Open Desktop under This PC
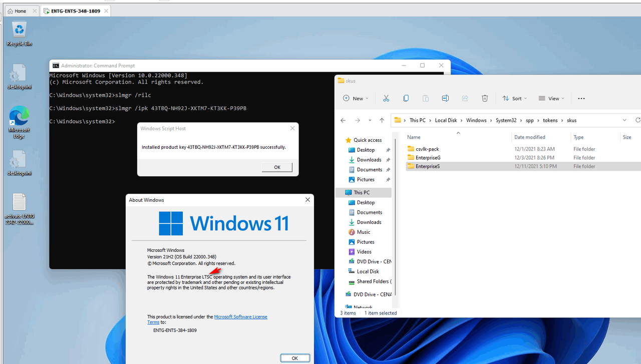The height and width of the screenshot is (364, 641). (x=366, y=202)
